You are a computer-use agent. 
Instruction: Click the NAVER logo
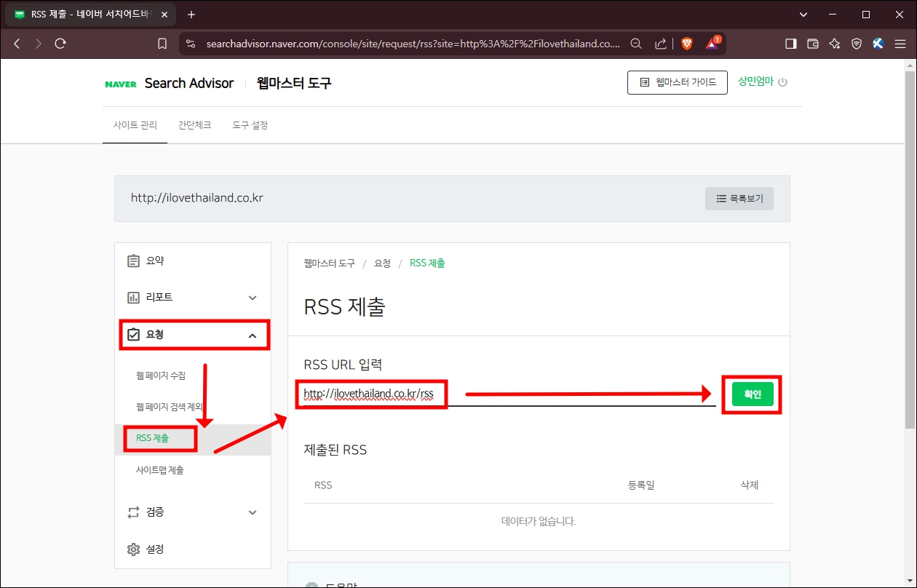click(x=121, y=84)
